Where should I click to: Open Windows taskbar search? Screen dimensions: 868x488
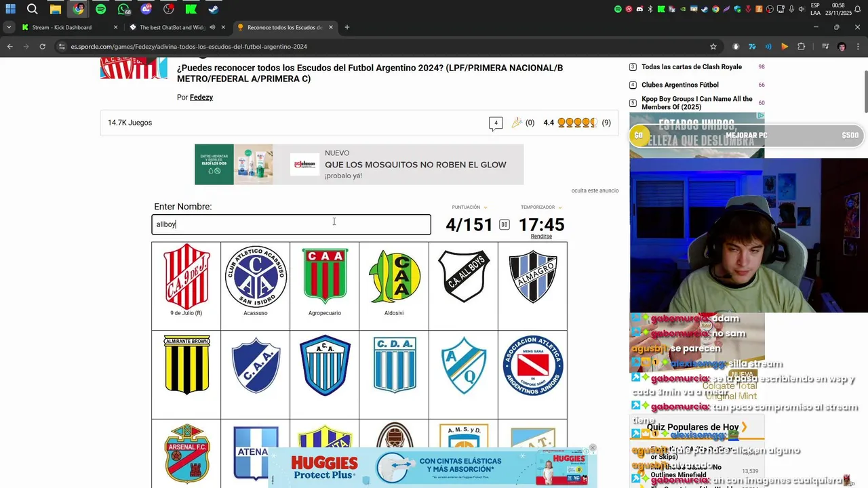[x=32, y=9]
